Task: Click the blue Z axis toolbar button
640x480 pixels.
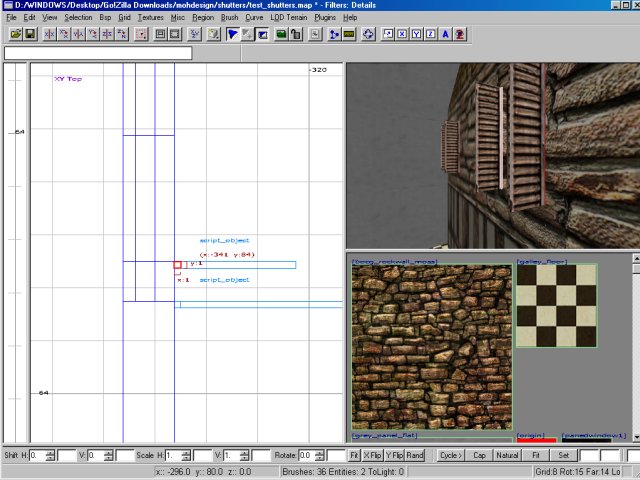Action: coord(429,34)
